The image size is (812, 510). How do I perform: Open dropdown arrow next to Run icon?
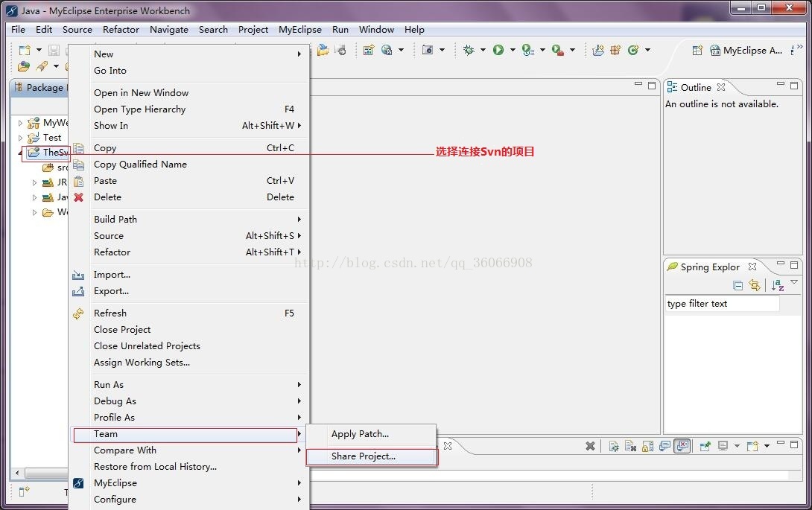[513, 50]
